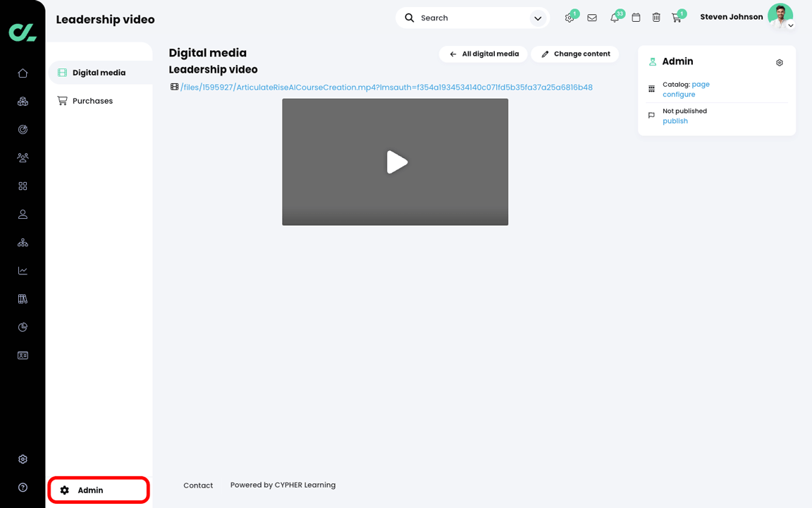Viewport: 812px width, 508px height.
Task: Open the line chart reports icon in the sidebar
Action: click(23, 271)
